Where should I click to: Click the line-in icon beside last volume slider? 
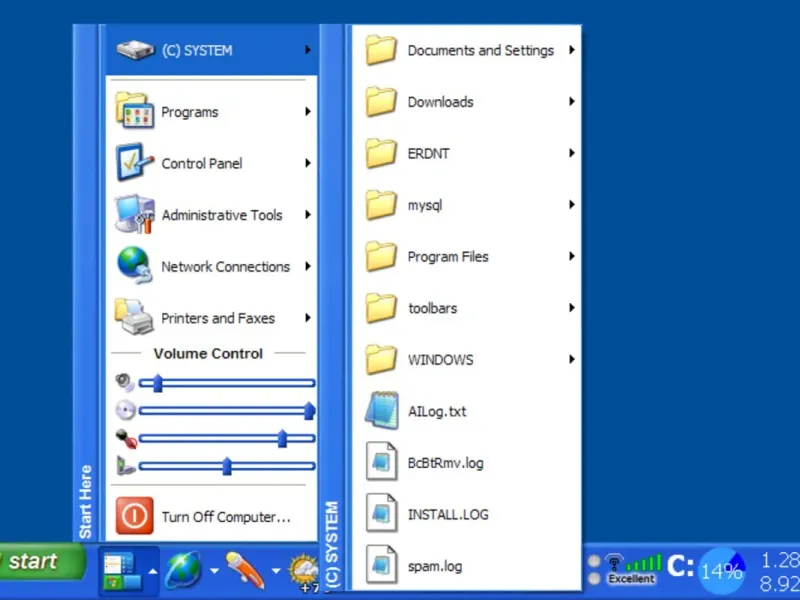tap(126, 465)
